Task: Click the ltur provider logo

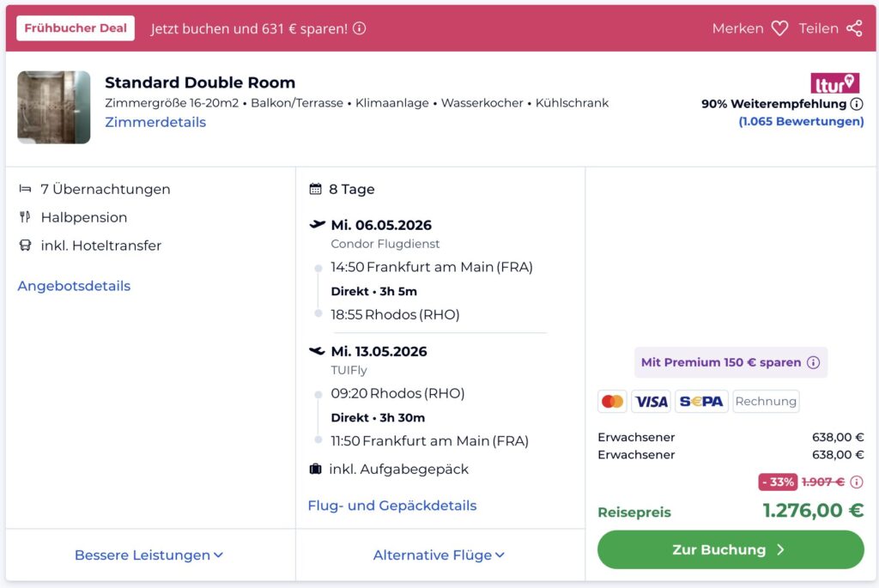Action: coord(834,83)
